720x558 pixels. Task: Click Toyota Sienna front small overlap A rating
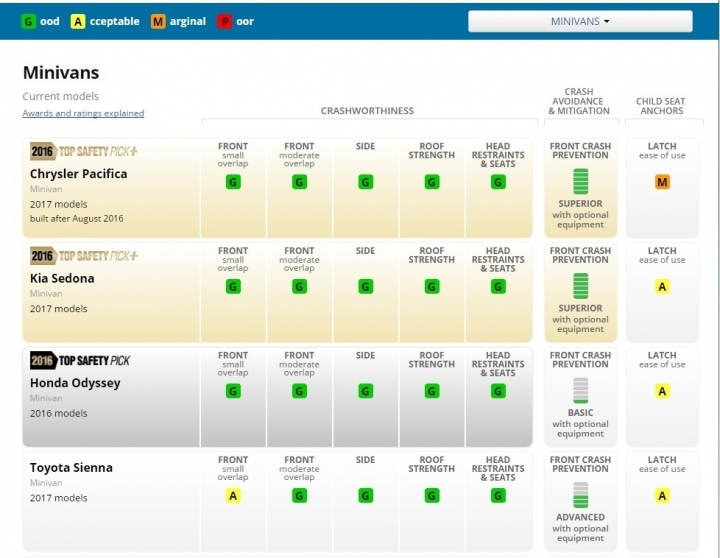233,496
